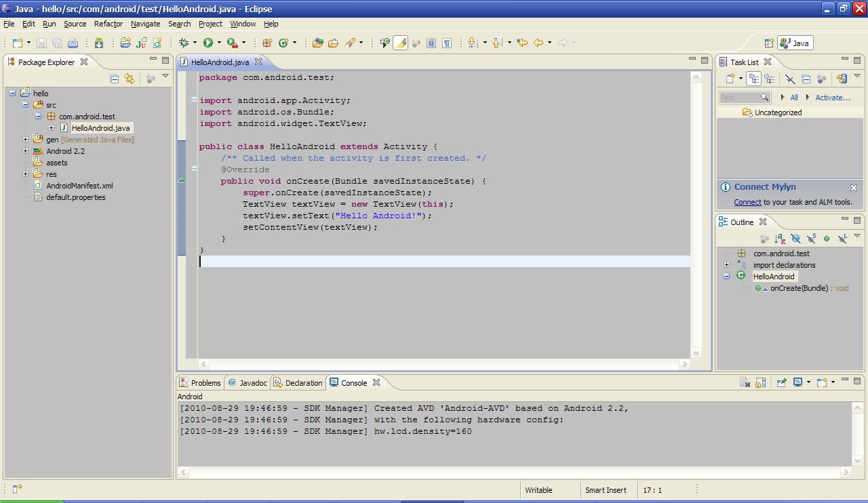This screenshot has height=503, width=868.
Task: Open dropdown arrow next to Run icon
Action: tap(219, 43)
